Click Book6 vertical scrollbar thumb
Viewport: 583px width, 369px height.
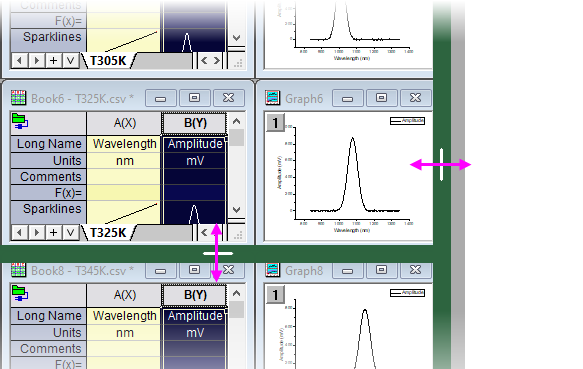(236, 138)
